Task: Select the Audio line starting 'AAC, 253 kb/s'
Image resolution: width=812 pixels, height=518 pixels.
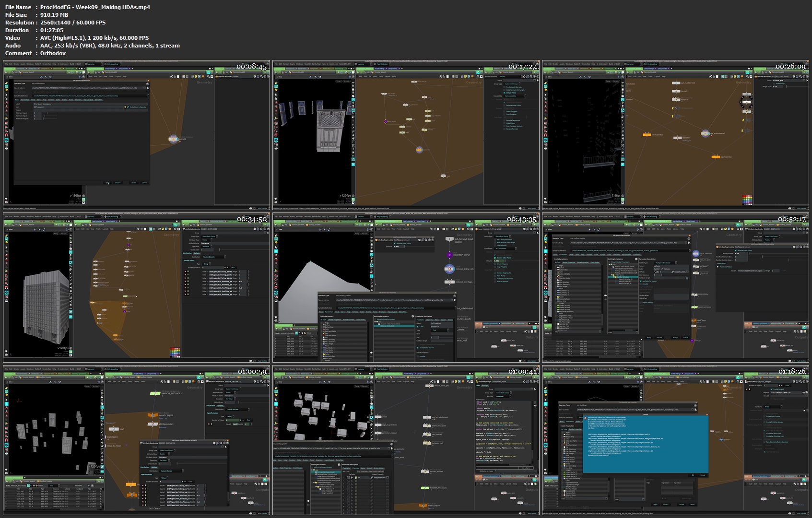Action: pyautogui.click(x=110, y=46)
